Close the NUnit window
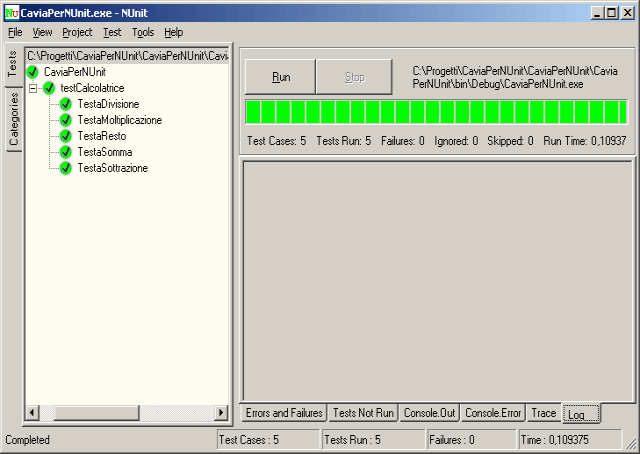Viewport: 640px width, 454px height. point(627,13)
